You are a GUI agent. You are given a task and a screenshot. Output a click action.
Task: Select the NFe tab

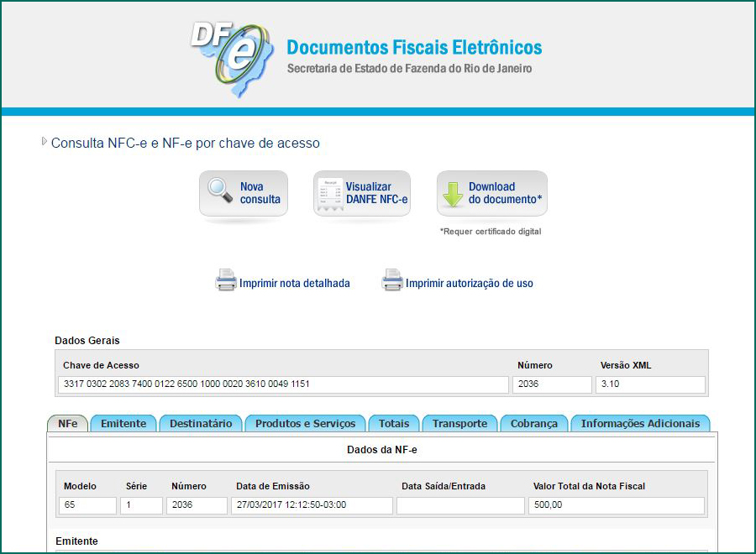pos(67,424)
